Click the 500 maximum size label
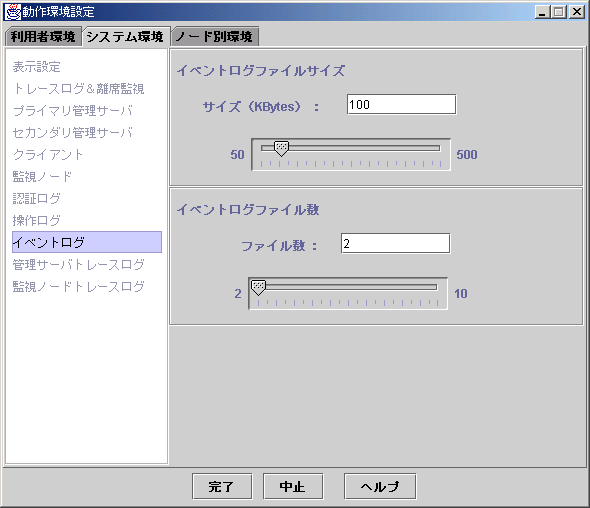This screenshot has width=590, height=508. coord(467,155)
